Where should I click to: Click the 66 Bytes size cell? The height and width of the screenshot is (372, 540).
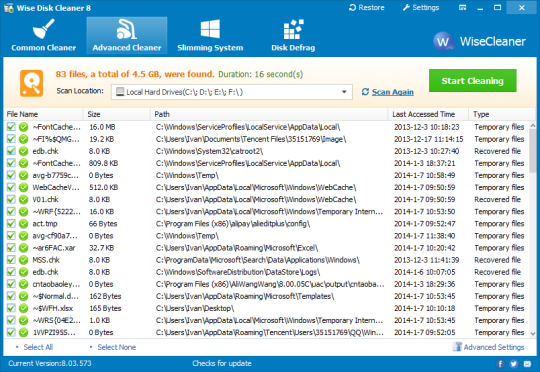pyautogui.click(x=103, y=224)
